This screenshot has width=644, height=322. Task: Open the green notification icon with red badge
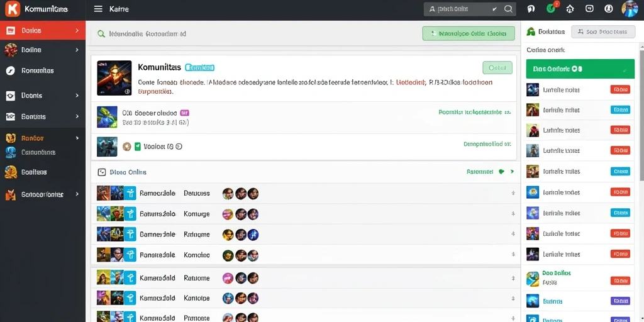tap(551, 8)
